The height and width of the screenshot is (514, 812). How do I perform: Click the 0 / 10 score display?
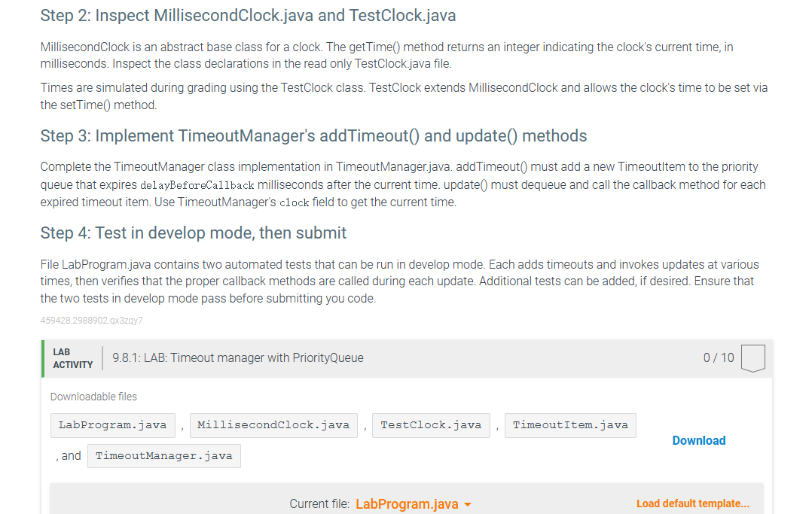tap(718, 357)
